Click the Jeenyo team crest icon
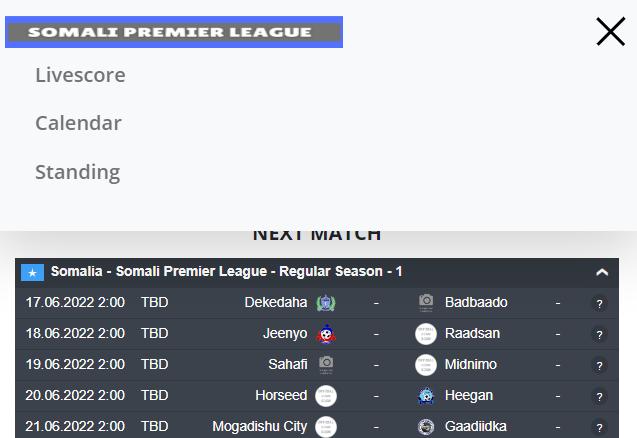Image resolution: width=637 pixels, height=438 pixels. [326, 334]
